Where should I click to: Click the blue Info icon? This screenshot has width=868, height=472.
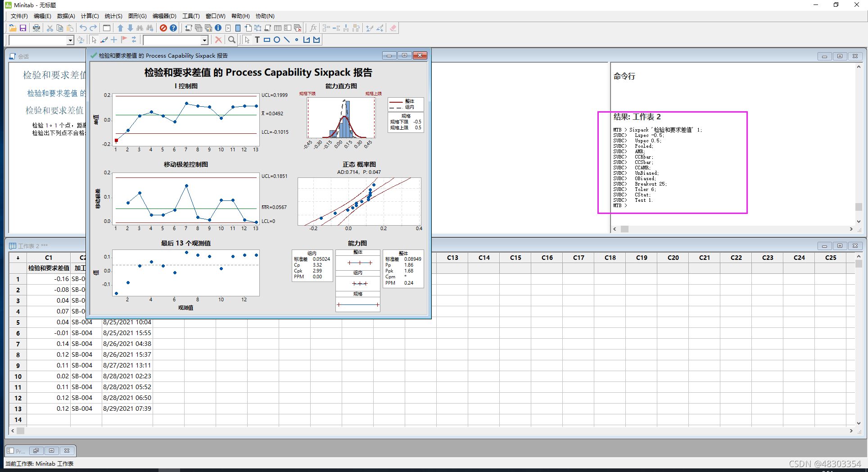click(x=218, y=28)
